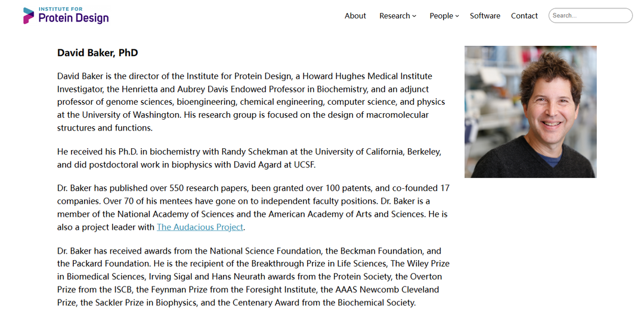Open the People menu item
This screenshot has height=315, width=644.
[x=441, y=16]
